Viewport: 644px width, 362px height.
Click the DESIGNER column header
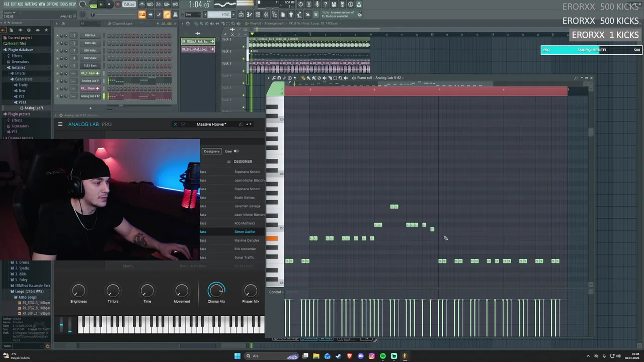[x=243, y=161]
